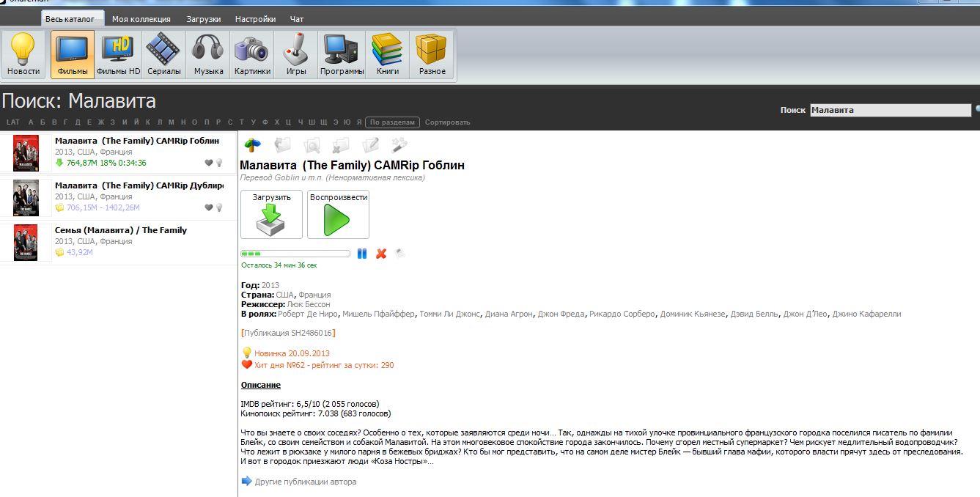980x497 pixels.
Task: Click the Публикация SH2486016 link
Action: [x=288, y=333]
